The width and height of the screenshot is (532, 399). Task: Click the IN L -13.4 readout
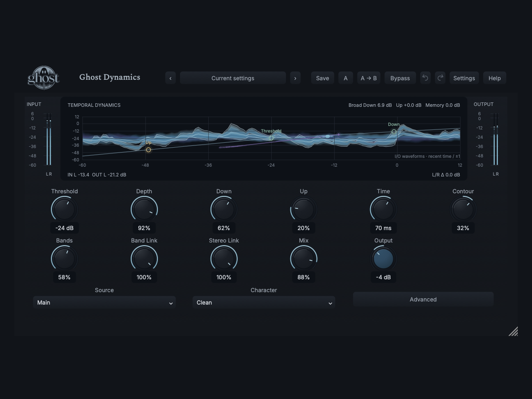click(78, 175)
